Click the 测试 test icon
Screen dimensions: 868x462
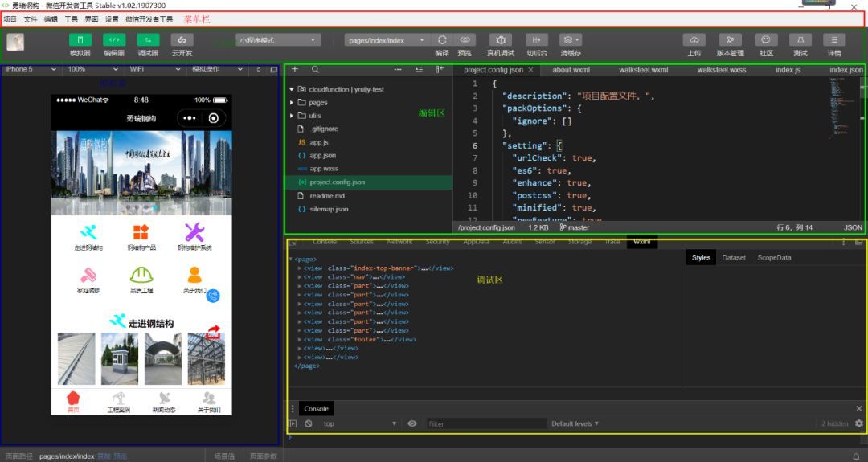pos(800,40)
